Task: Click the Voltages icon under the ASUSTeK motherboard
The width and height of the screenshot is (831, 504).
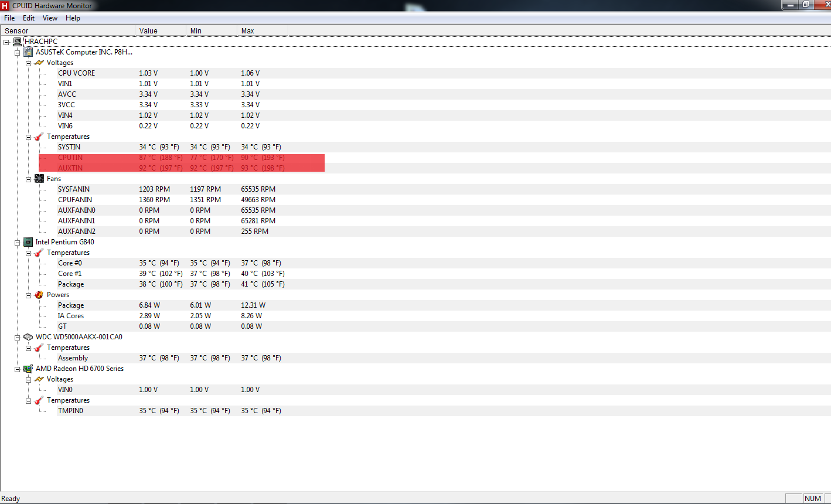Action: point(39,63)
